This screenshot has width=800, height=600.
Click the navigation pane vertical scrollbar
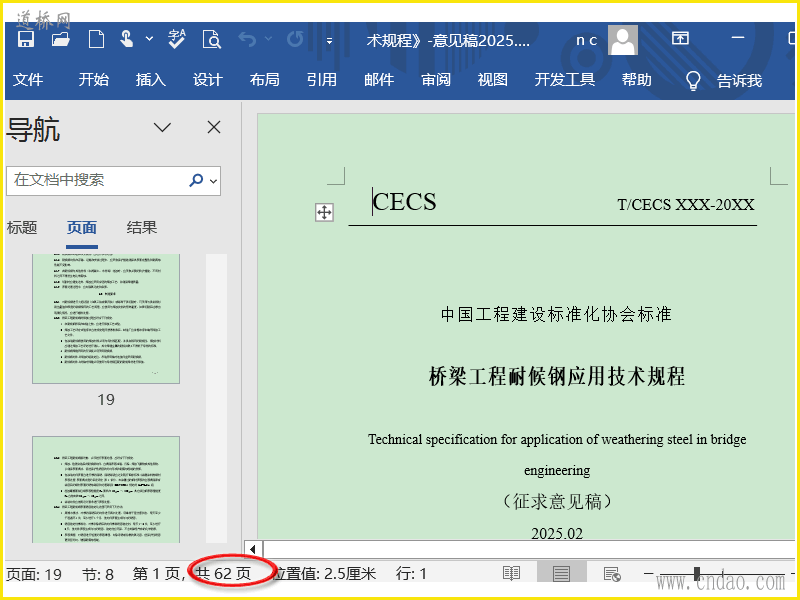[216, 398]
